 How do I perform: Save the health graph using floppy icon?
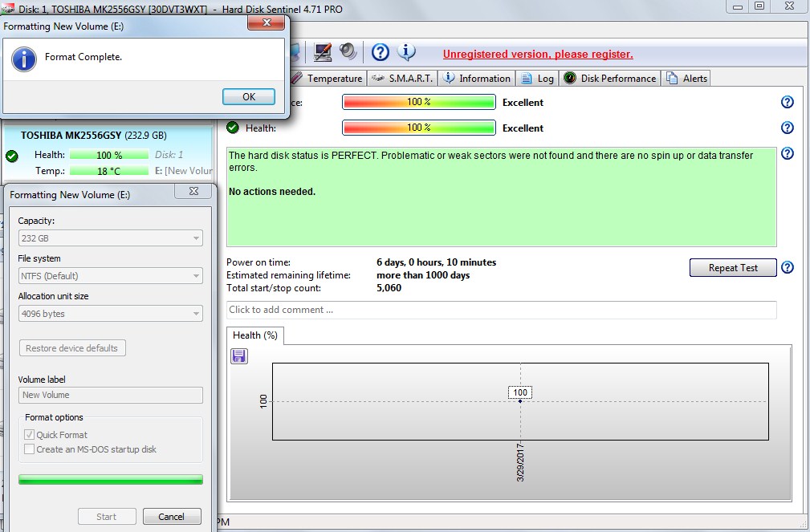238,356
